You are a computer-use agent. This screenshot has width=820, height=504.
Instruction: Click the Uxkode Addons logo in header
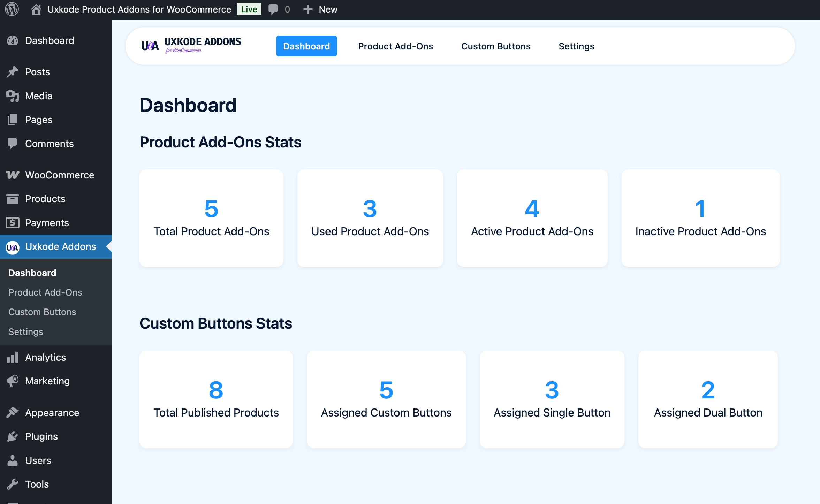pos(191,46)
